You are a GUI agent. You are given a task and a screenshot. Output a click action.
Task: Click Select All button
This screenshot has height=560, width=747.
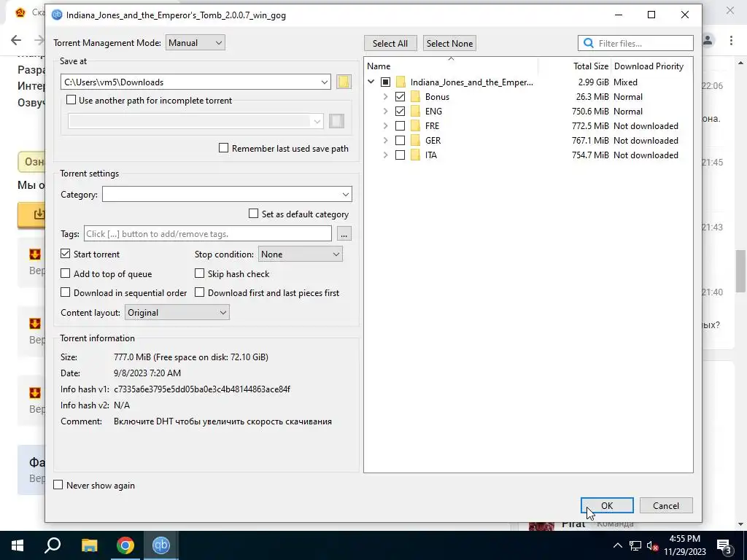[x=390, y=43]
